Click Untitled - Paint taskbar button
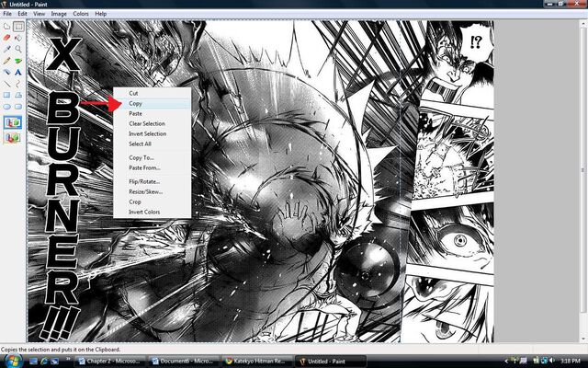Image resolution: width=588 pixels, height=368 pixels. (331, 362)
